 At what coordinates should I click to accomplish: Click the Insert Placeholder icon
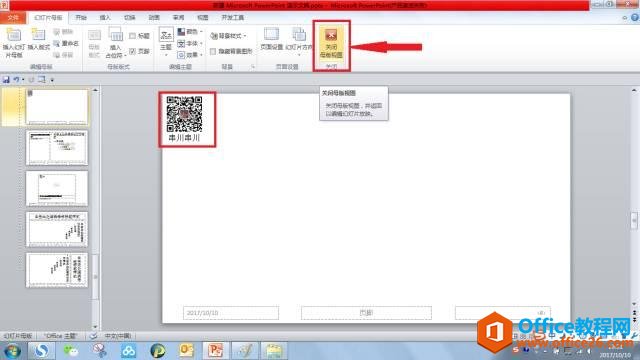116,35
